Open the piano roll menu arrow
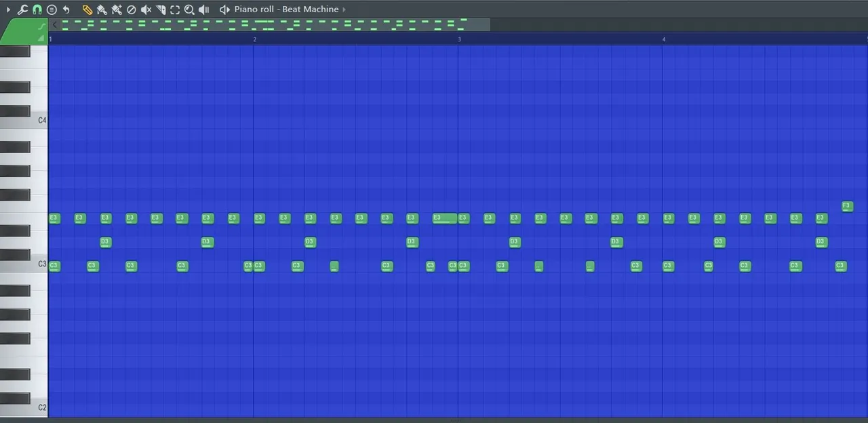This screenshot has width=868, height=423. coord(8,9)
